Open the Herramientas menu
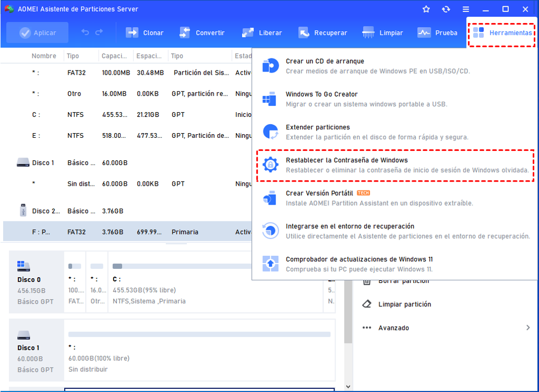 pyautogui.click(x=502, y=33)
